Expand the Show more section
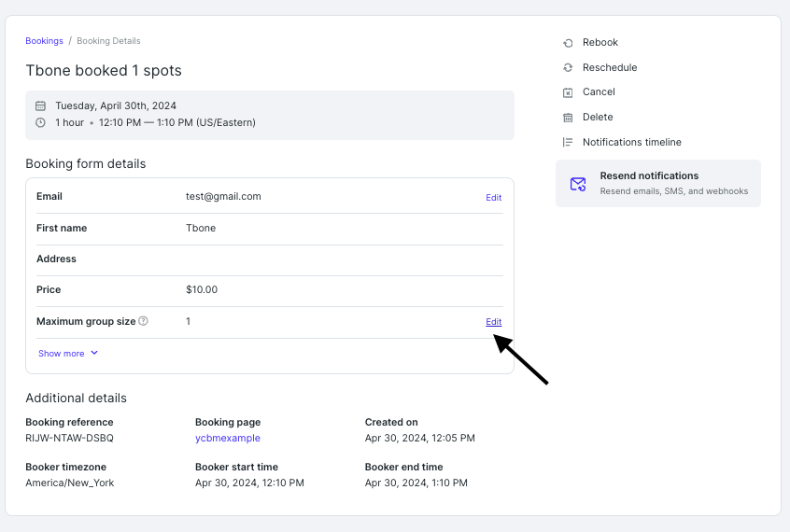 tap(62, 354)
